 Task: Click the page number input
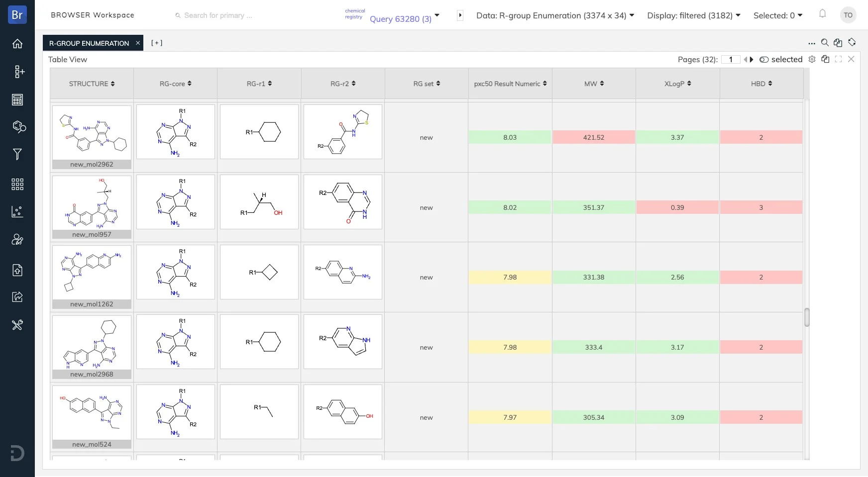click(731, 60)
